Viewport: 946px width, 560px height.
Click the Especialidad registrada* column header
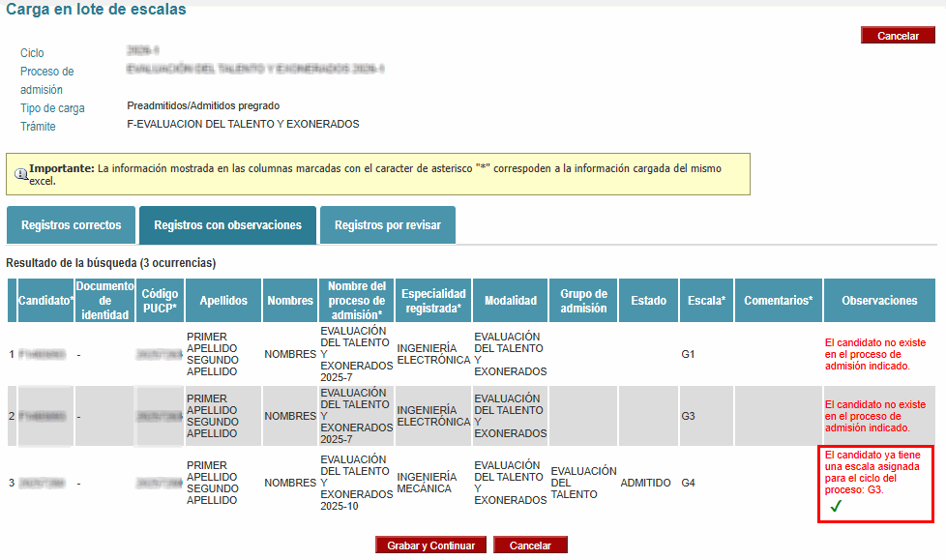coord(433,301)
